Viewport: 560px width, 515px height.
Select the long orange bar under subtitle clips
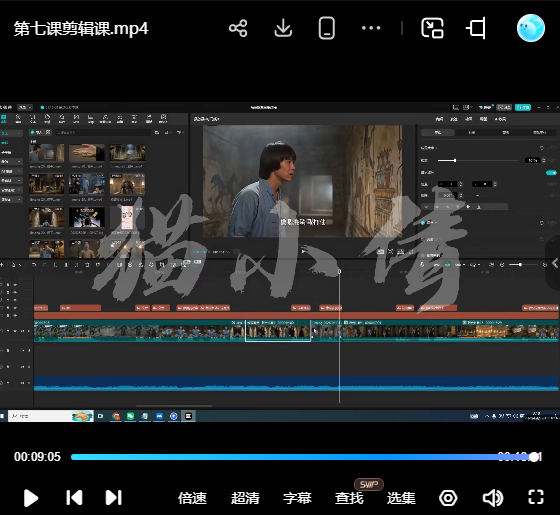[296, 315]
